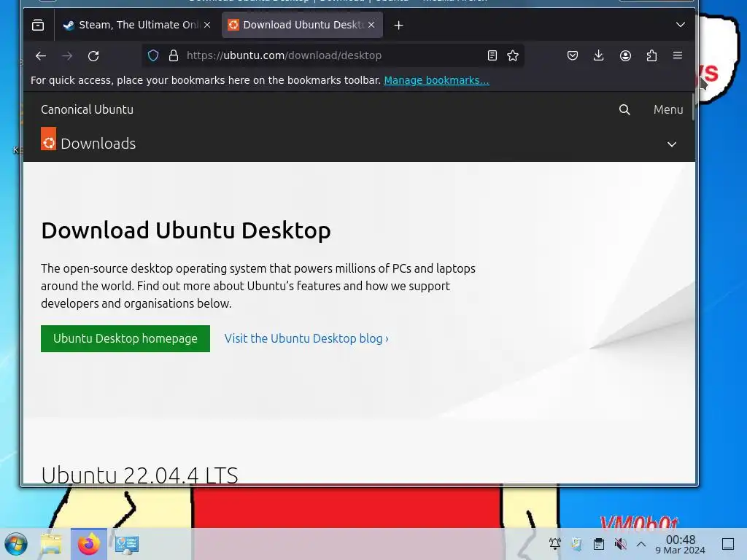The image size is (747, 560).
Task: Click Ubuntu 22.04.4 LTS heading
Action: [x=139, y=474]
